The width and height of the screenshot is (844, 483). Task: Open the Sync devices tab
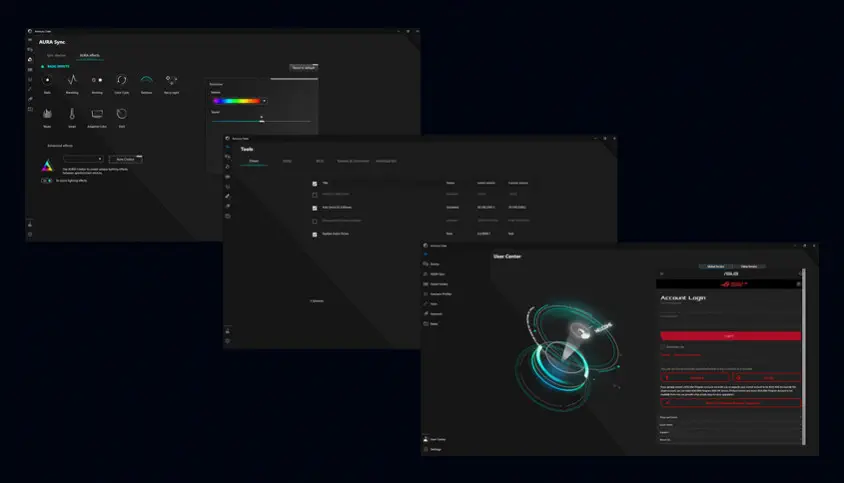tap(56, 56)
